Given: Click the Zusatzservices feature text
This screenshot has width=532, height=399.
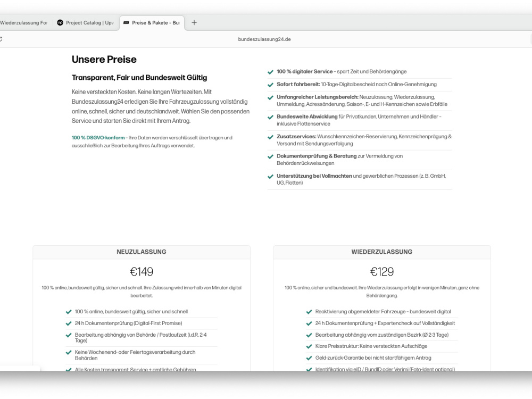Looking at the screenshot, I should (x=364, y=140).
